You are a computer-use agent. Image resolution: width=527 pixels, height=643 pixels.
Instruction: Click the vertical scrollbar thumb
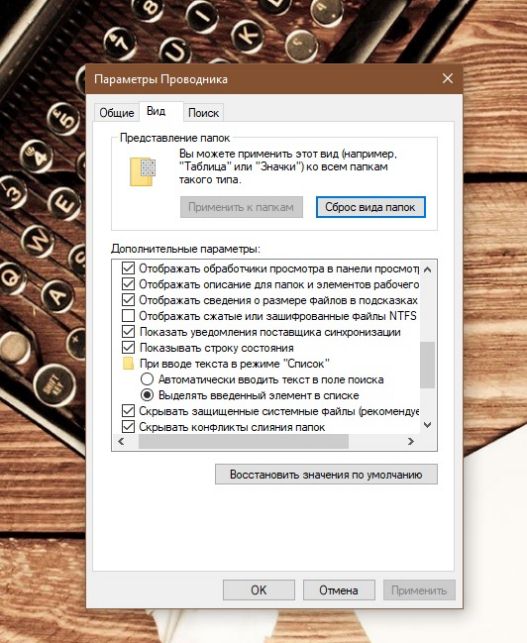(427, 365)
